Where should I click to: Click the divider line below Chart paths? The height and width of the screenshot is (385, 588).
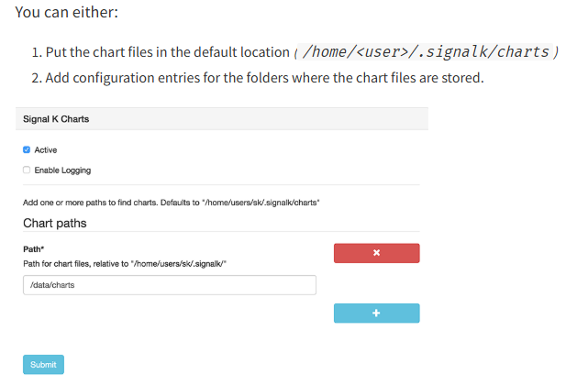221,233
